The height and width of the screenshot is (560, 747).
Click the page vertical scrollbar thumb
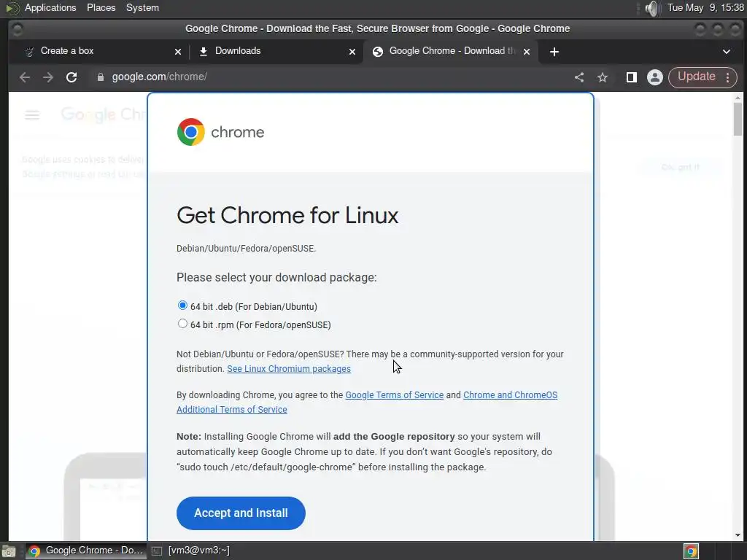pyautogui.click(x=738, y=119)
